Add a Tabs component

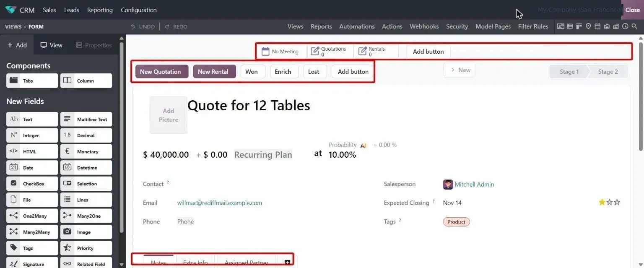32,81
